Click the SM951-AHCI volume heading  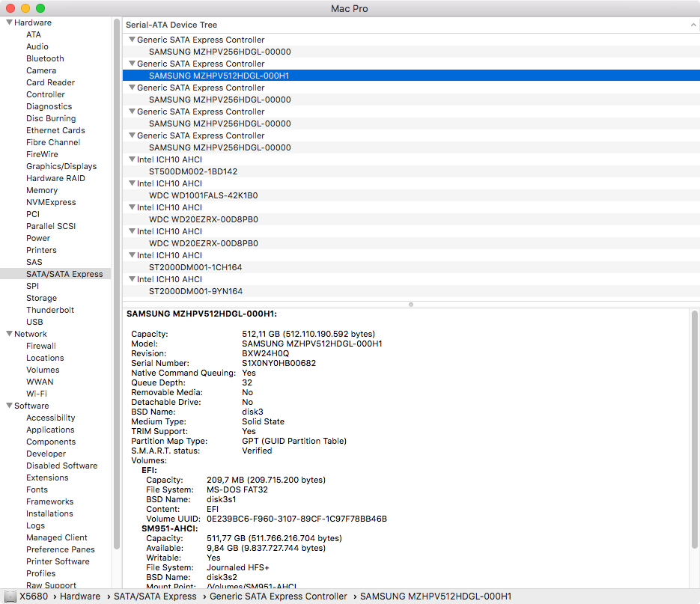coord(170,528)
